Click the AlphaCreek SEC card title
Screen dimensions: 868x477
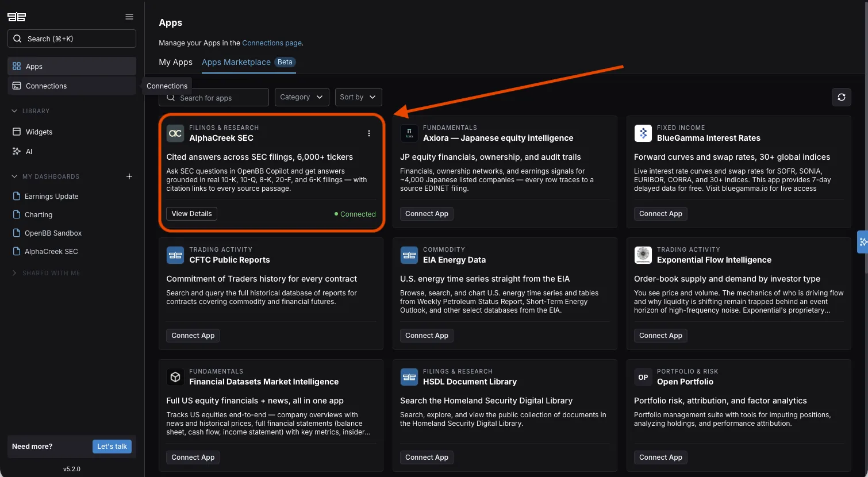click(221, 138)
